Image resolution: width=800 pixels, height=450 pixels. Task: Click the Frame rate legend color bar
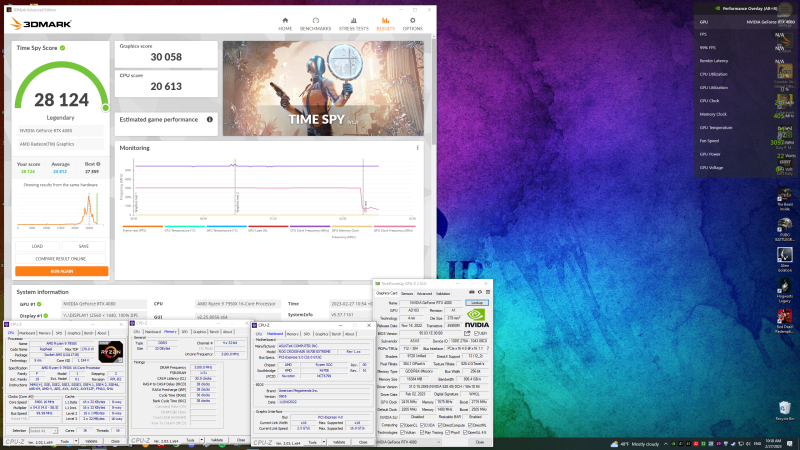[x=143, y=226]
